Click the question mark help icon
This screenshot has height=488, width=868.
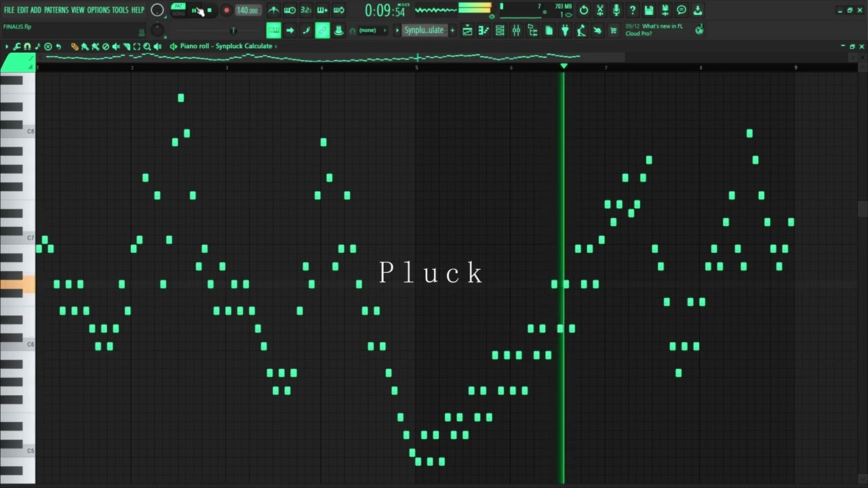(633, 10)
